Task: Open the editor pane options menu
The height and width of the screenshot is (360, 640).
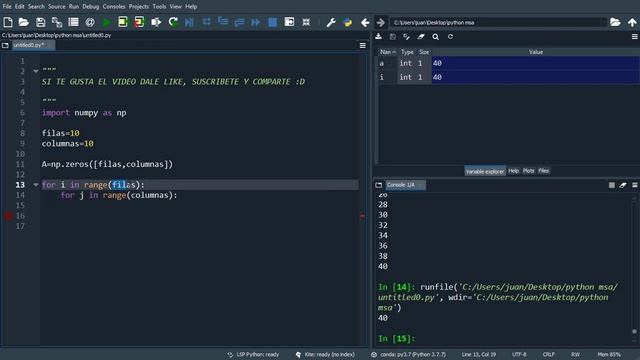Action: (x=362, y=45)
